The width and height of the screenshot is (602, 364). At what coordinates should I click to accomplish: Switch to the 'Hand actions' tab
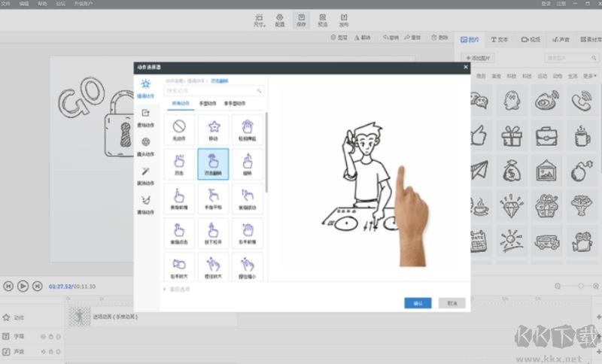(x=208, y=103)
